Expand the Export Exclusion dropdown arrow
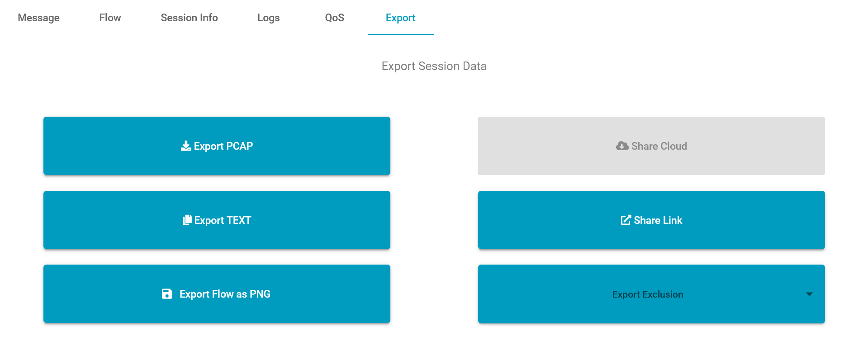The image size is (868, 346). (x=809, y=294)
